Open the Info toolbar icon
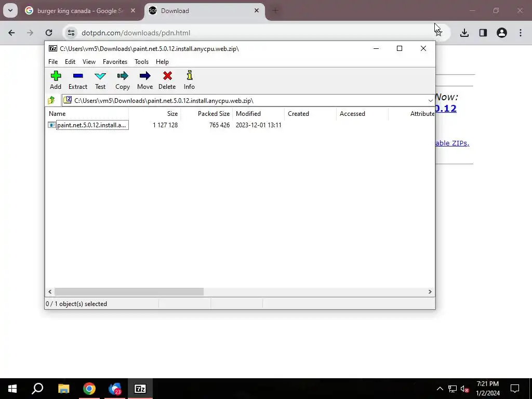 tap(189, 80)
